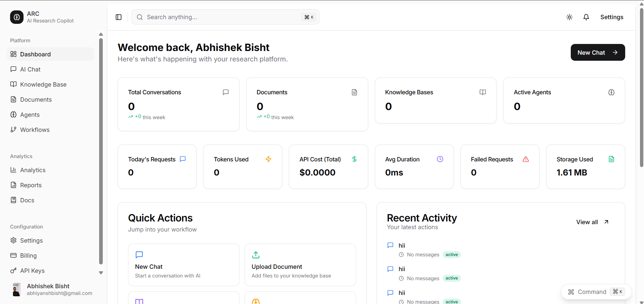Open Analytics page in sidebar
This screenshot has height=304, width=644.
pyautogui.click(x=50, y=170)
